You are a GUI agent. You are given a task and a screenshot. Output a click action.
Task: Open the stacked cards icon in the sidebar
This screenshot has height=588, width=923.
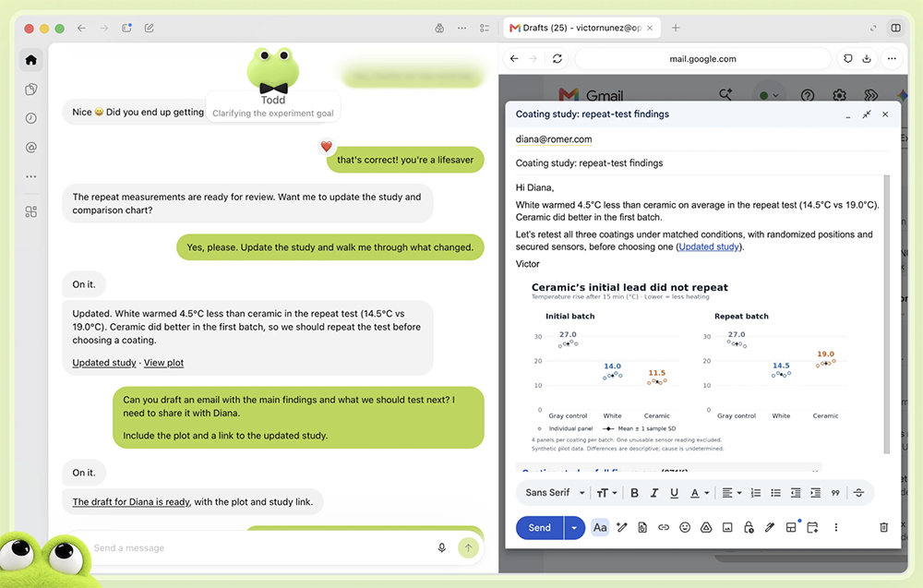[x=31, y=89]
